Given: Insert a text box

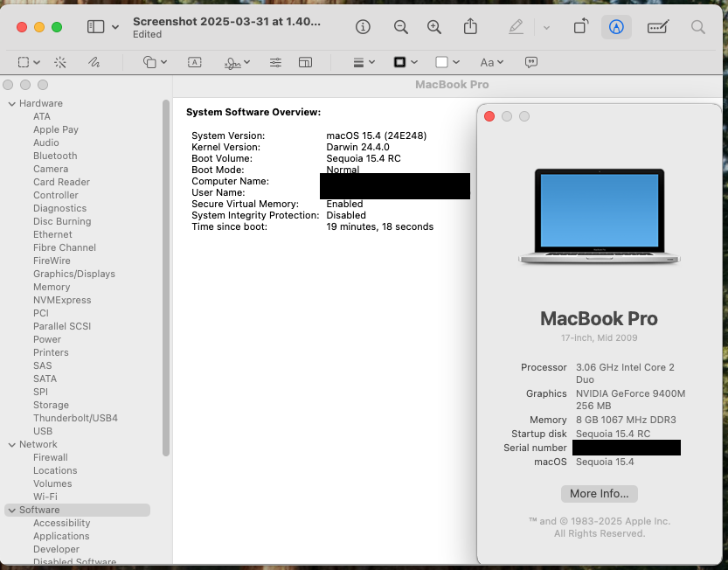Looking at the screenshot, I should pos(195,62).
